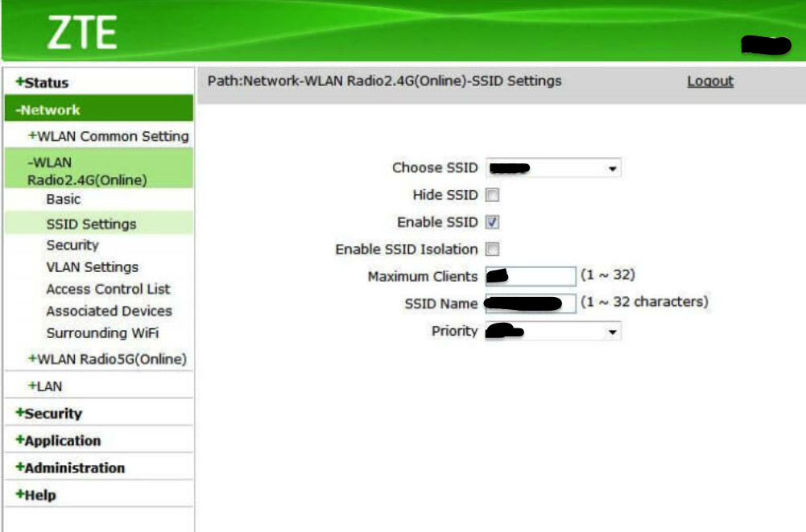Collapse the Network menu section
The width and height of the screenshot is (806, 532).
click(x=99, y=109)
